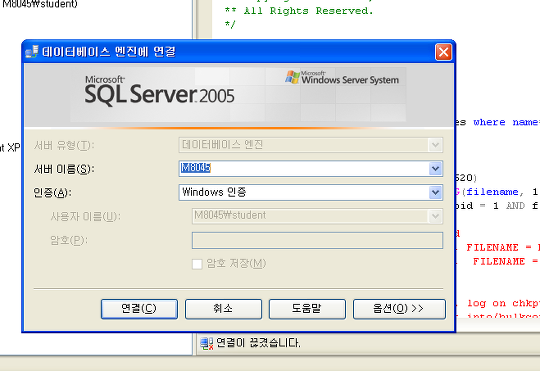The height and width of the screenshot is (371, 540).
Task: Click the 인증(A) label
Action: pos(52,193)
